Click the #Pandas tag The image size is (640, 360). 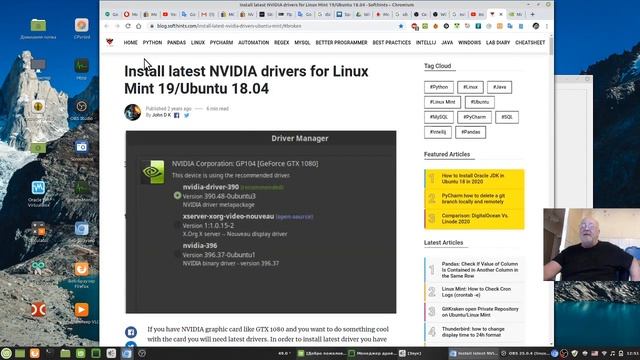(471, 132)
